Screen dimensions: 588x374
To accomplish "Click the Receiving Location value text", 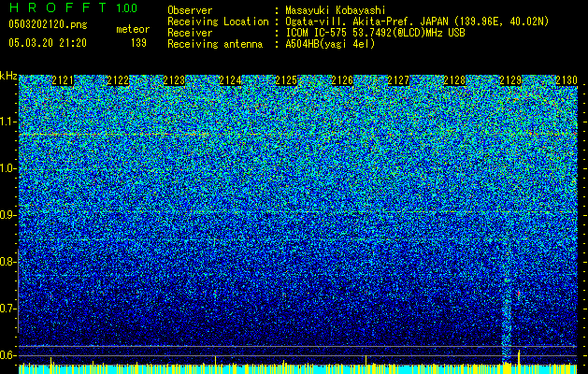I will 417,22.
